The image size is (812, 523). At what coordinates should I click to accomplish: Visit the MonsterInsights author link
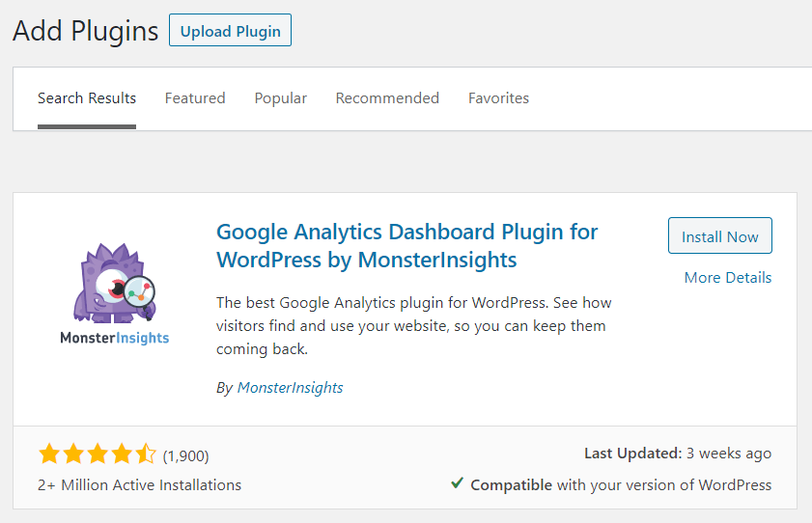tap(290, 388)
